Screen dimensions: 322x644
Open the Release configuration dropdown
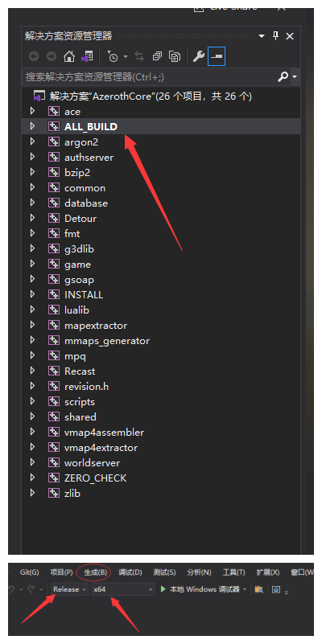(x=70, y=589)
